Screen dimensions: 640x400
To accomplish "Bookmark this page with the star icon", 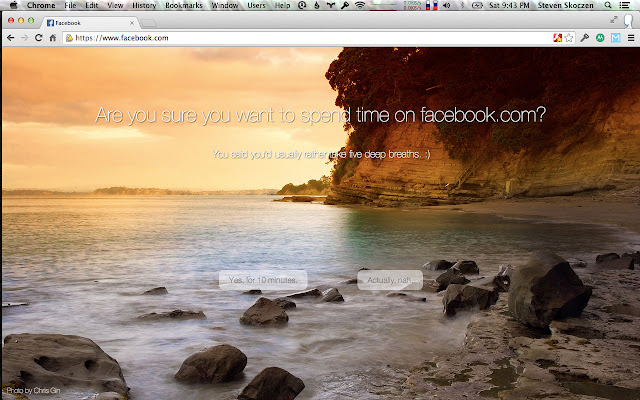I will [569, 38].
